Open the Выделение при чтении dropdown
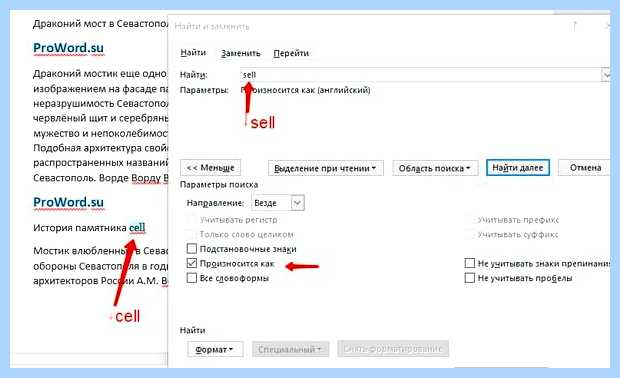Viewport: 620px width, 378px height. 325,168
